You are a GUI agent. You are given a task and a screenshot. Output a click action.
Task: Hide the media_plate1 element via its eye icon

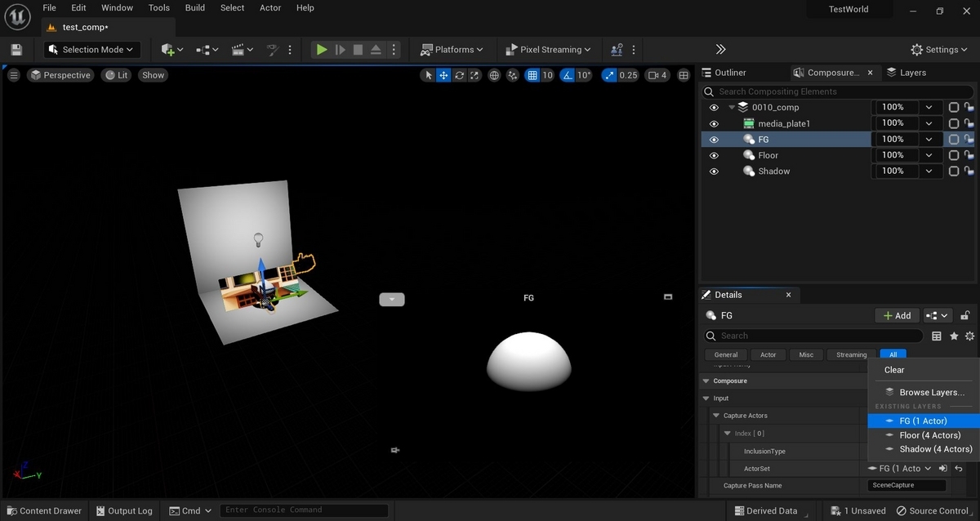tap(714, 123)
